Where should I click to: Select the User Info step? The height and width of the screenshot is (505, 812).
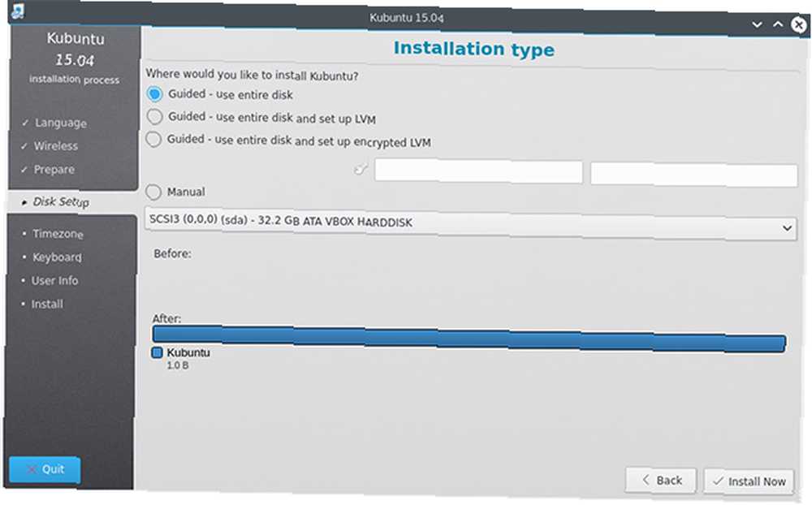[x=54, y=281]
